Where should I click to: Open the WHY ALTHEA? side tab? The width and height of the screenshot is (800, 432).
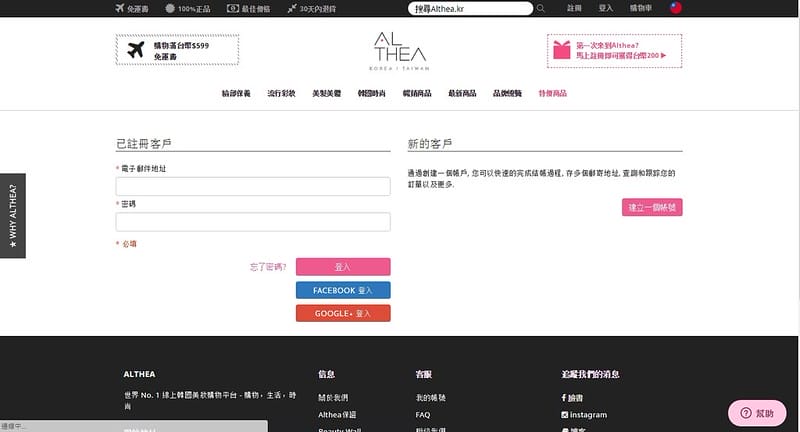point(13,216)
